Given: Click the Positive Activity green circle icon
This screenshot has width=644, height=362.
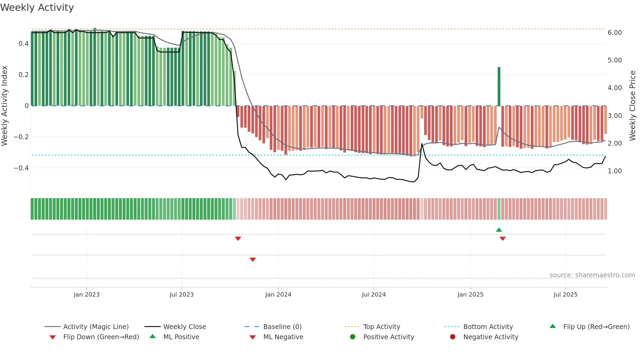Looking at the screenshot, I should [x=353, y=337].
